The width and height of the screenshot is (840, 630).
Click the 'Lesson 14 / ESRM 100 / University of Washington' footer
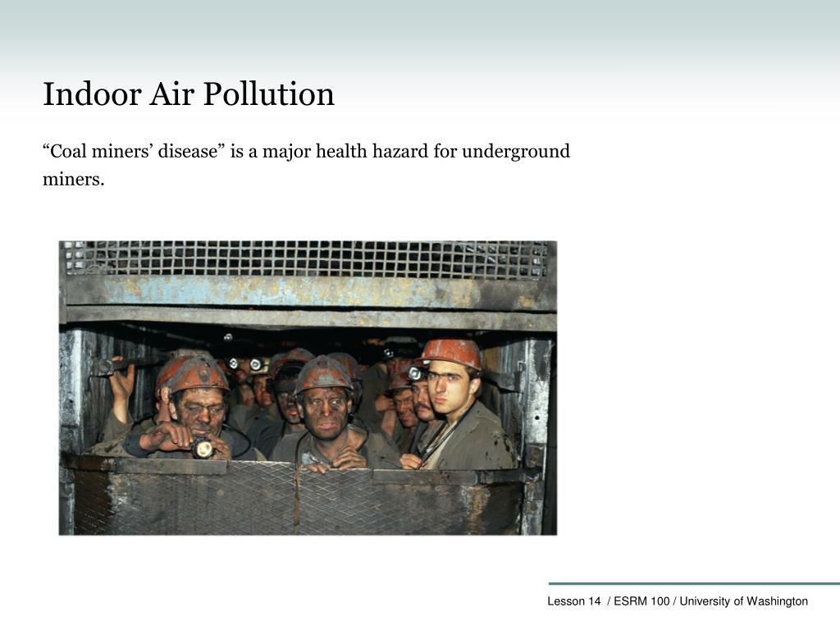point(677,601)
